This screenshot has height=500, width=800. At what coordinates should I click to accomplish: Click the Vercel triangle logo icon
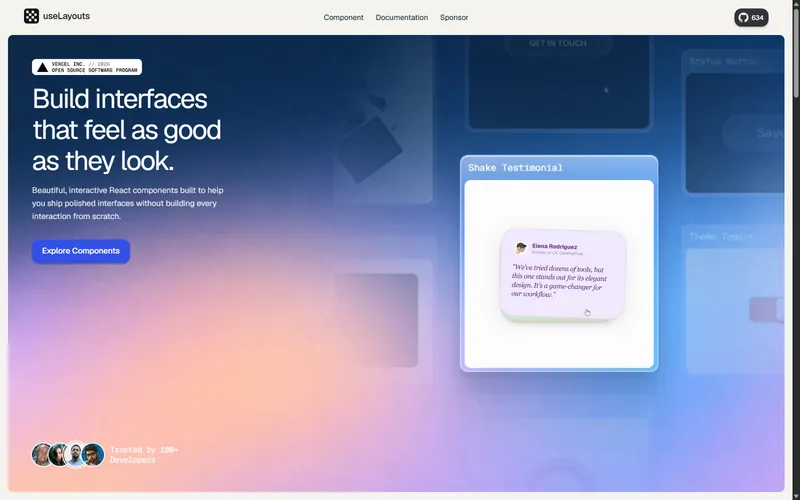click(x=42, y=67)
